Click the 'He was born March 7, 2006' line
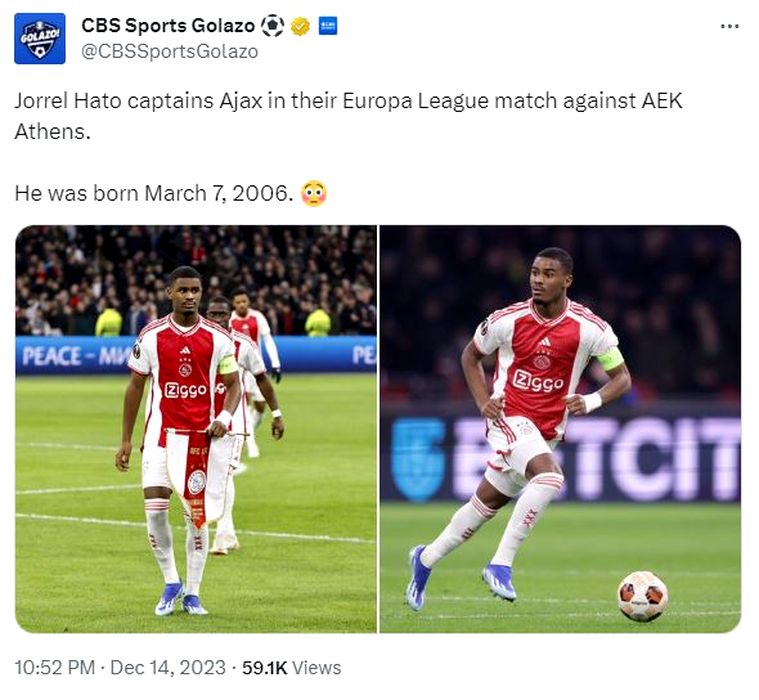Viewport: 759px width, 700px height. pos(155,193)
